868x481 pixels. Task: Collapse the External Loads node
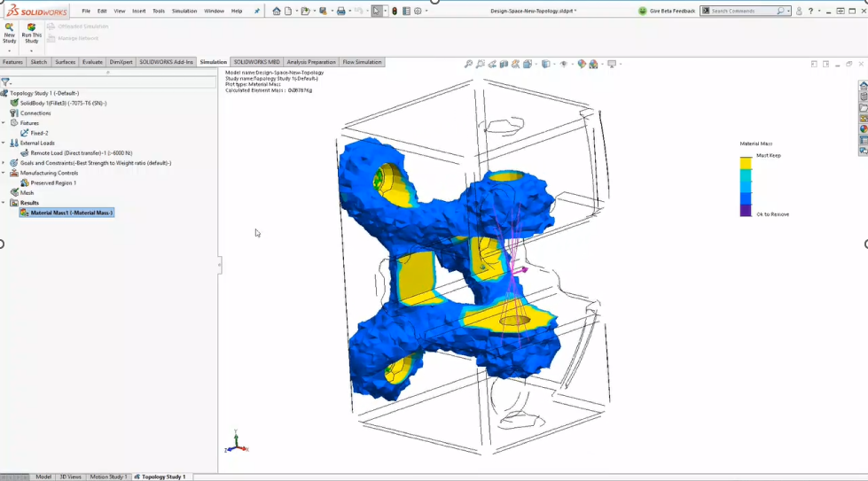4,144
